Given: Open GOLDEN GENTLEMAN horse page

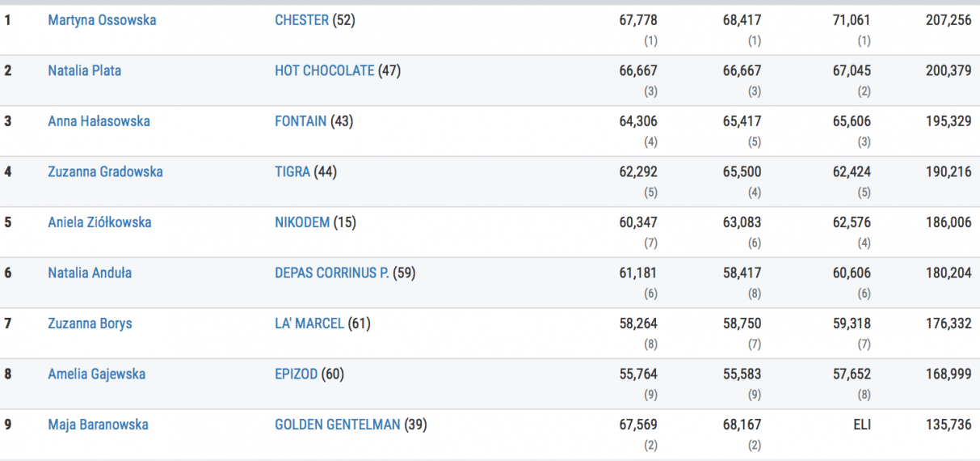Looking at the screenshot, I should pyautogui.click(x=337, y=425).
